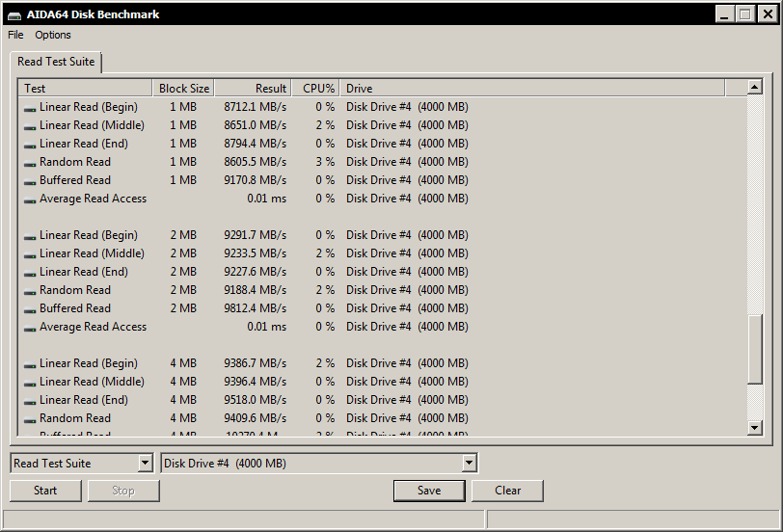Image resolution: width=783 pixels, height=532 pixels.
Task: Click the disk icon beside 1 MB Linear Read (Begin)
Action: pos(30,108)
